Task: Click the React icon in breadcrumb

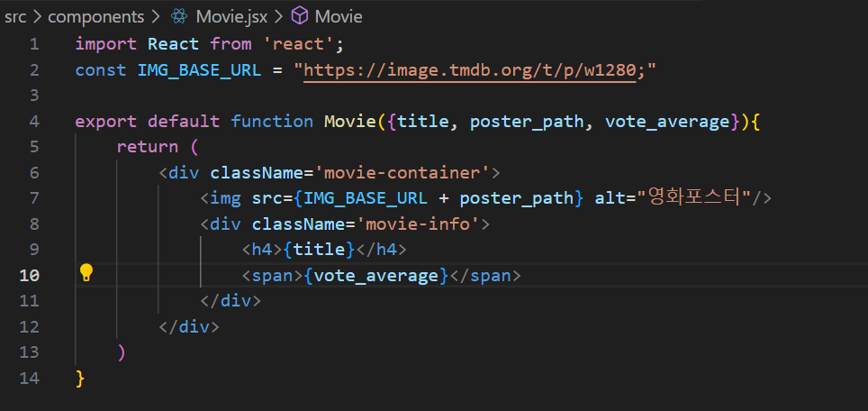Action: [179, 16]
